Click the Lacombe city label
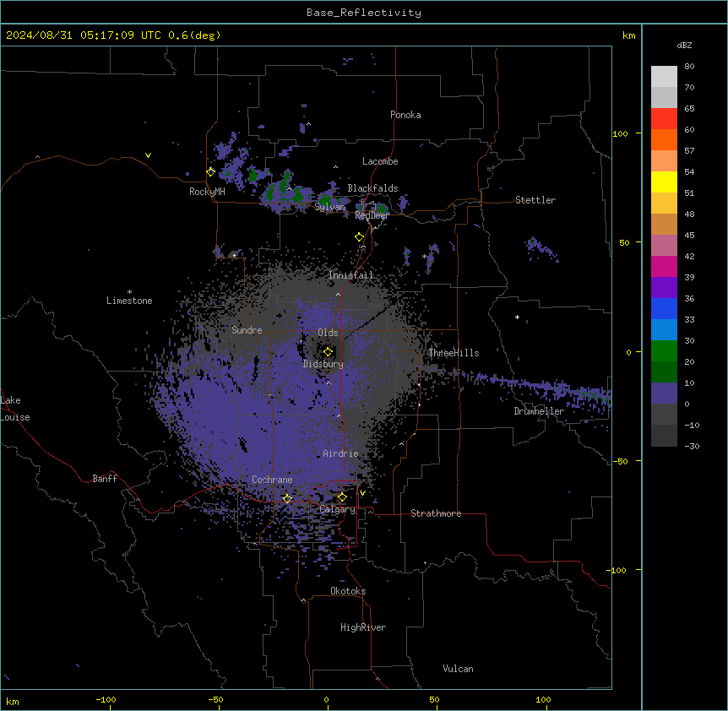This screenshot has height=711, width=728. coord(380,161)
